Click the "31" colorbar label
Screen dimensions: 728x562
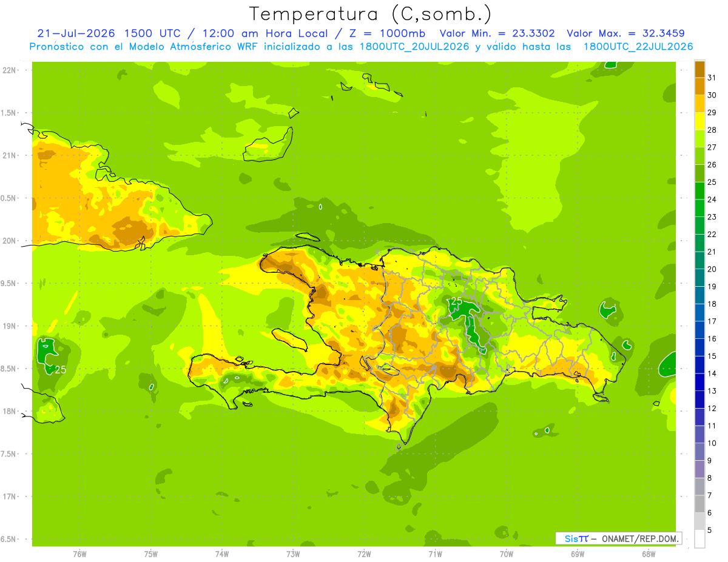(x=712, y=78)
